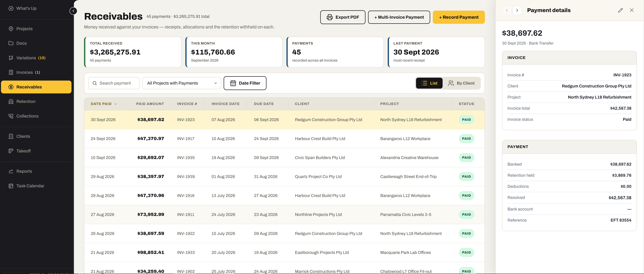Click INV-1922 invoice number
Viewport: 644px width, 274px height.
[x=186, y=233]
